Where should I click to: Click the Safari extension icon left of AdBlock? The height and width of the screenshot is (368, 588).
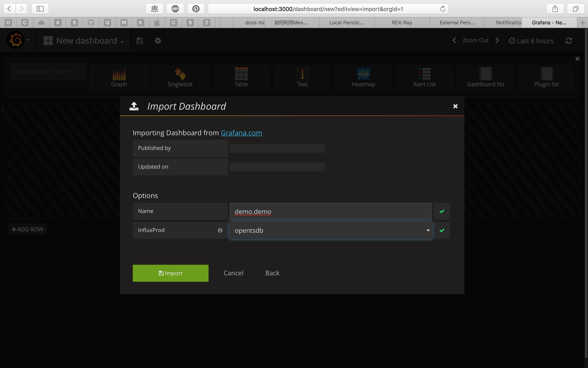155,9
